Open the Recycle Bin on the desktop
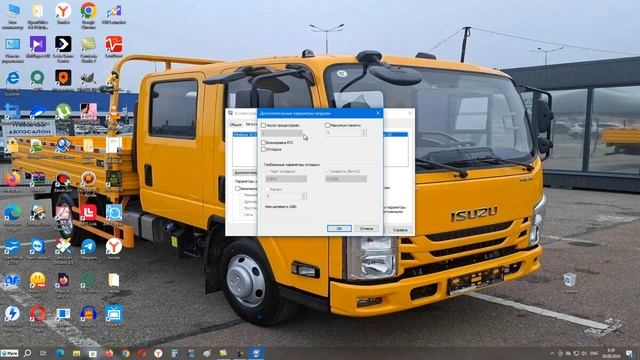Viewport: 640px width, 360px height. (569, 281)
